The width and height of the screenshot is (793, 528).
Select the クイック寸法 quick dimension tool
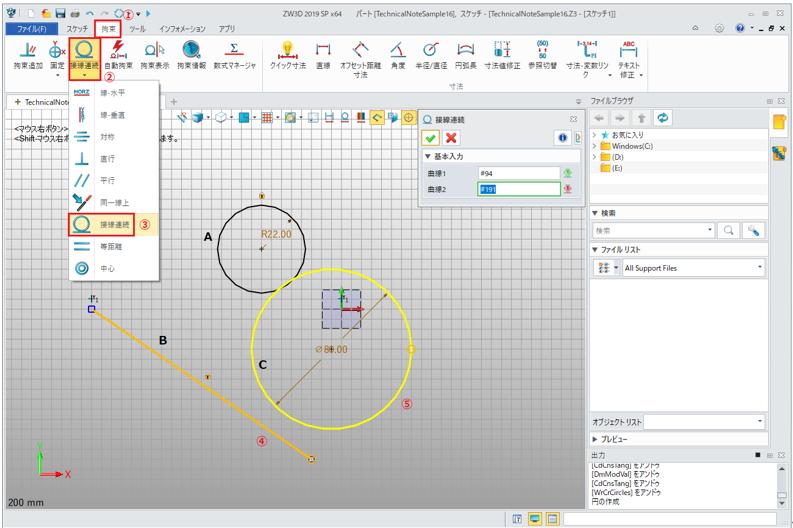tap(288, 56)
